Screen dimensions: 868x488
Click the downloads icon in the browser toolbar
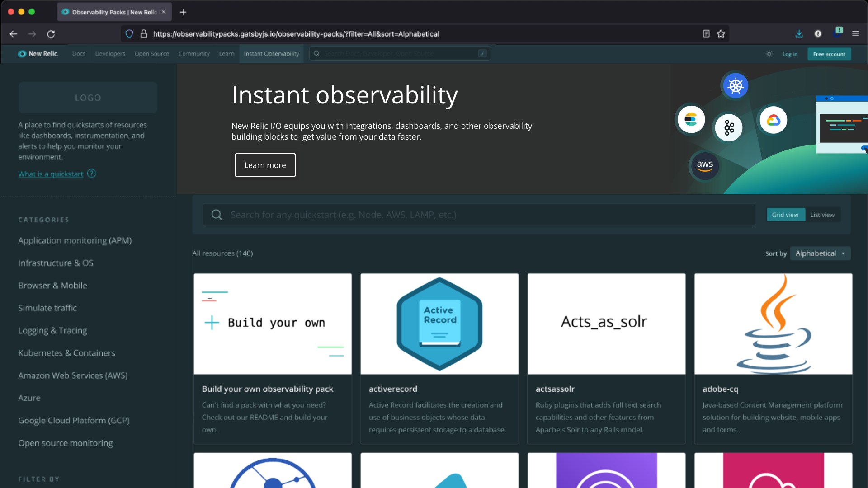[x=799, y=33]
